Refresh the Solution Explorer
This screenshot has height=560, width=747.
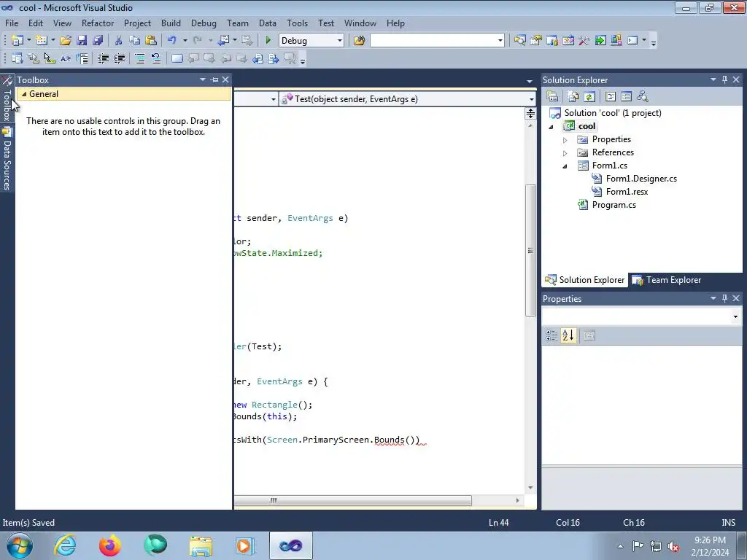[589, 97]
